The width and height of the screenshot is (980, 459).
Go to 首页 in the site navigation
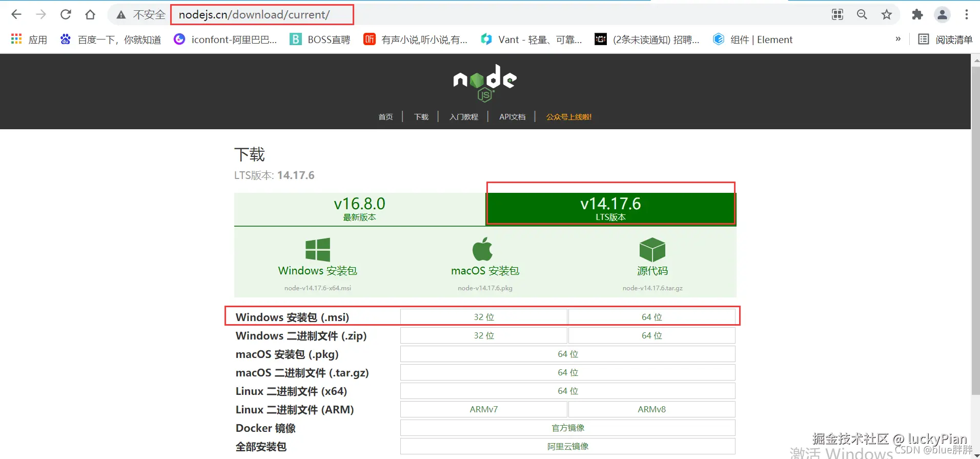pyautogui.click(x=385, y=117)
